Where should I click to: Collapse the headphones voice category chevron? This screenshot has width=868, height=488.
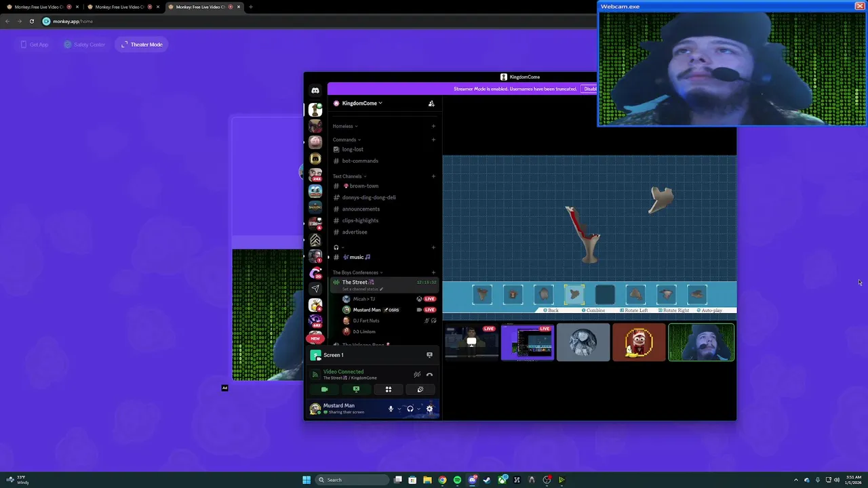(x=343, y=247)
